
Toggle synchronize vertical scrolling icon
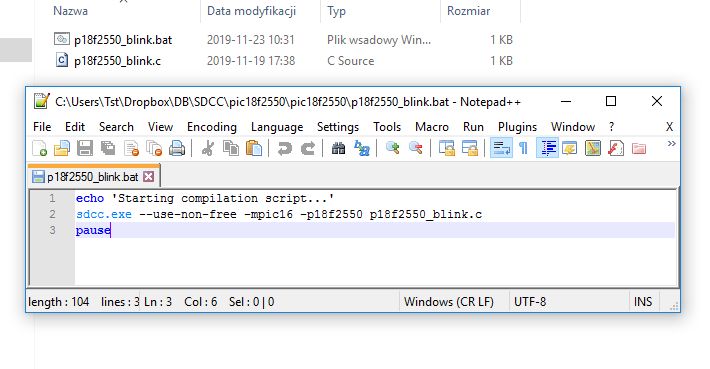pyautogui.click(x=447, y=149)
